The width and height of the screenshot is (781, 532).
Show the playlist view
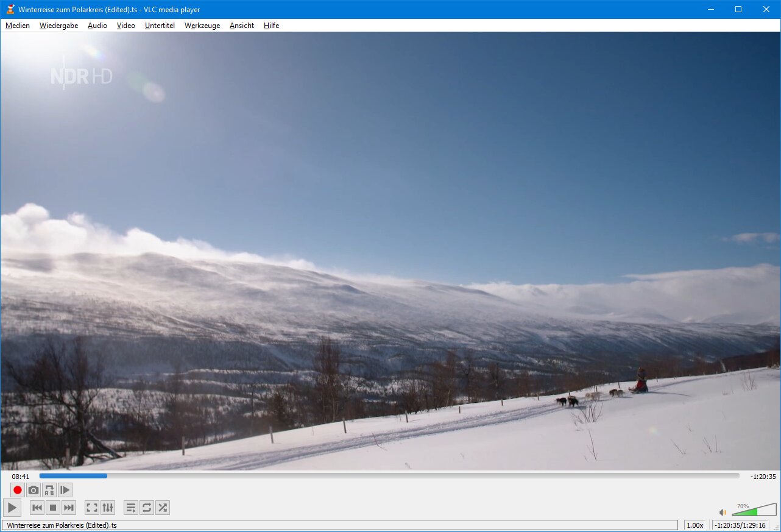[131, 508]
